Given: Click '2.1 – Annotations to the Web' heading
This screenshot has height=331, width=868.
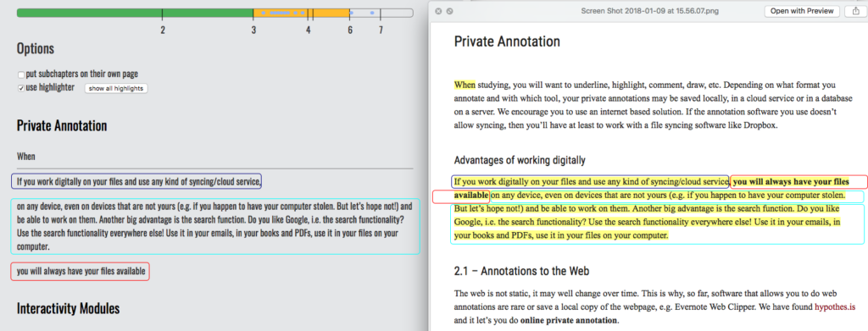Looking at the screenshot, I should [521, 272].
